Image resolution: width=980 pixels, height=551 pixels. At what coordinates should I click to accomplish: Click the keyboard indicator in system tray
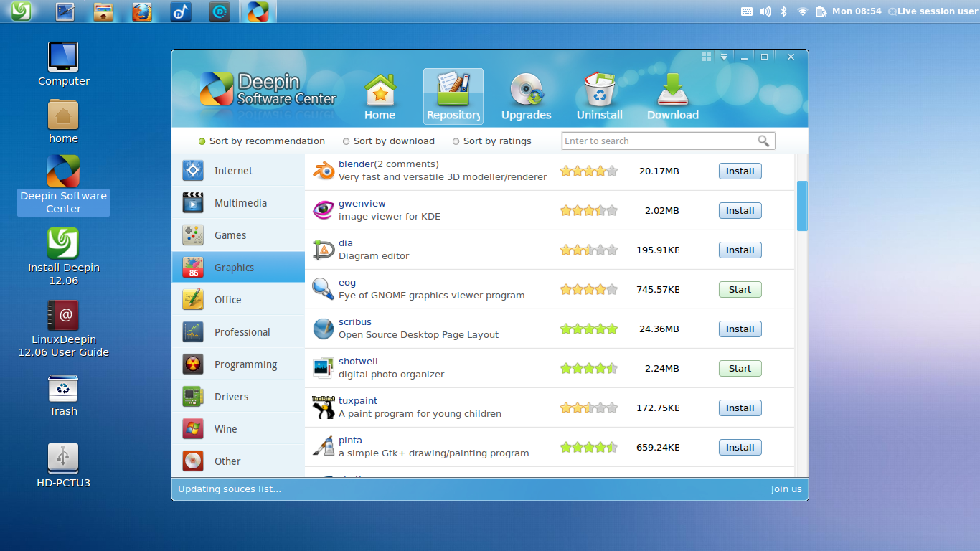click(746, 11)
